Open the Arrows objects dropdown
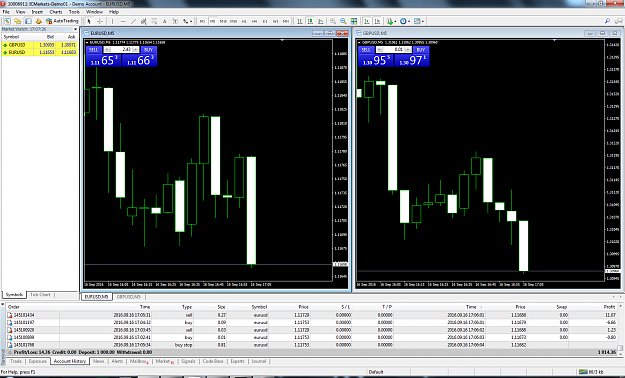Screen dimensions: 625x378 (187, 21)
